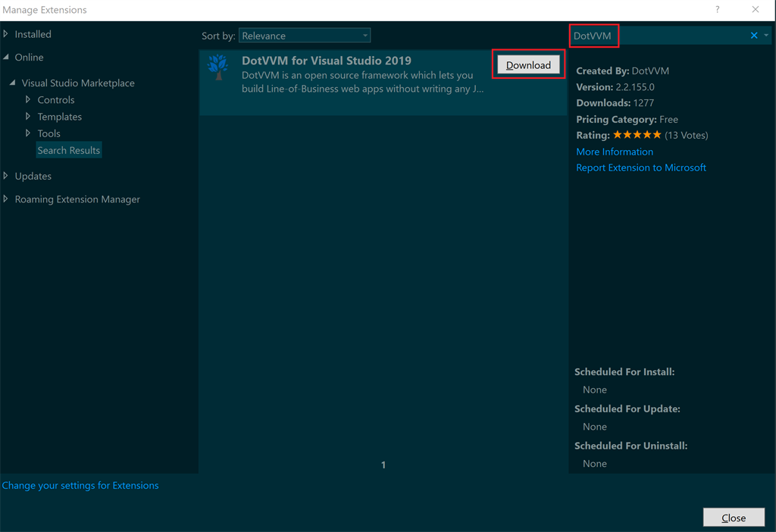Click Report Extension to Microsoft
The height and width of the screenshot is (532, 776).
pos(640,167)
